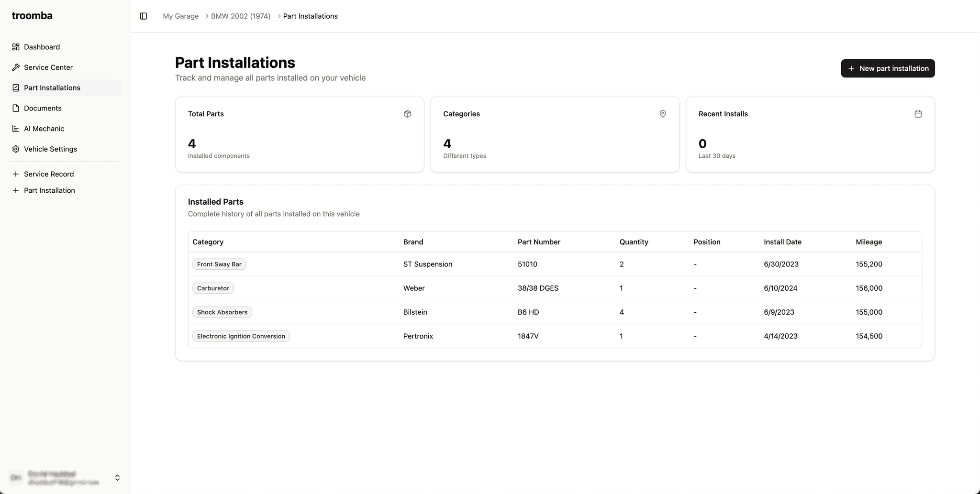Click the Electronic Ignition Conversion badge
The image size is (980, 494).
[241, 336]
